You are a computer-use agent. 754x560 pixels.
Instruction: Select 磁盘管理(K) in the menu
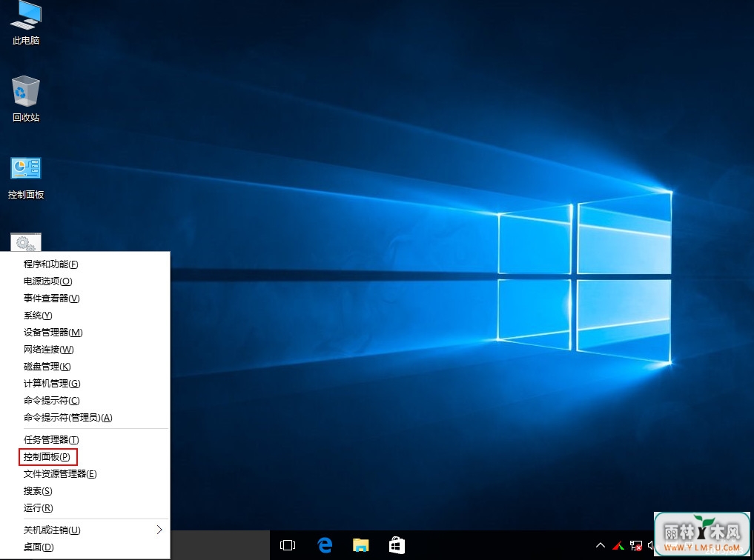click(85, 367)
